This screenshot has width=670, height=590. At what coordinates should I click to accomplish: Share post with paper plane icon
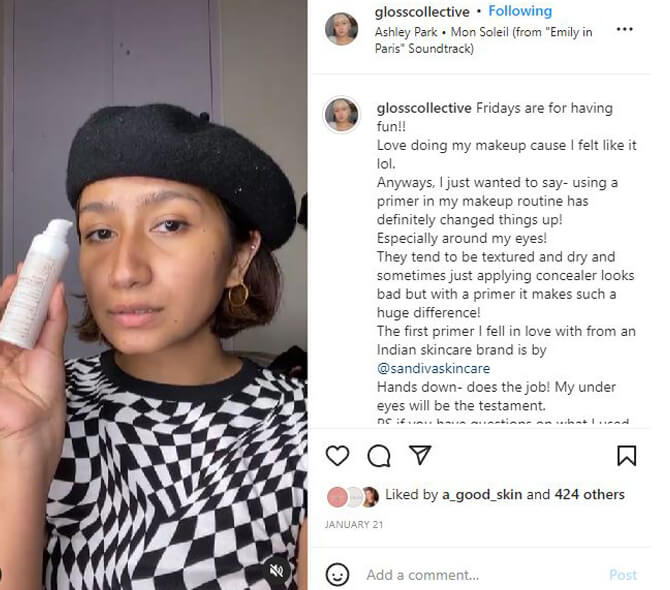[x=420, y=455]
